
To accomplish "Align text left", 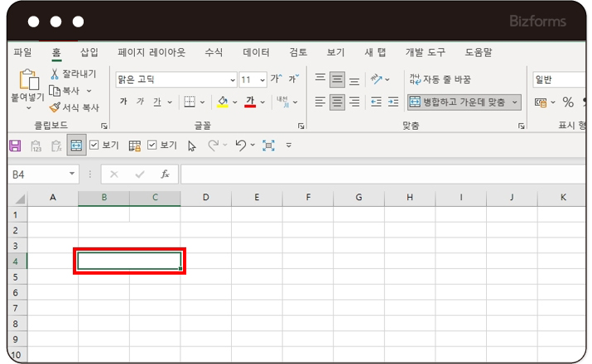I will [x=320, y=102].
